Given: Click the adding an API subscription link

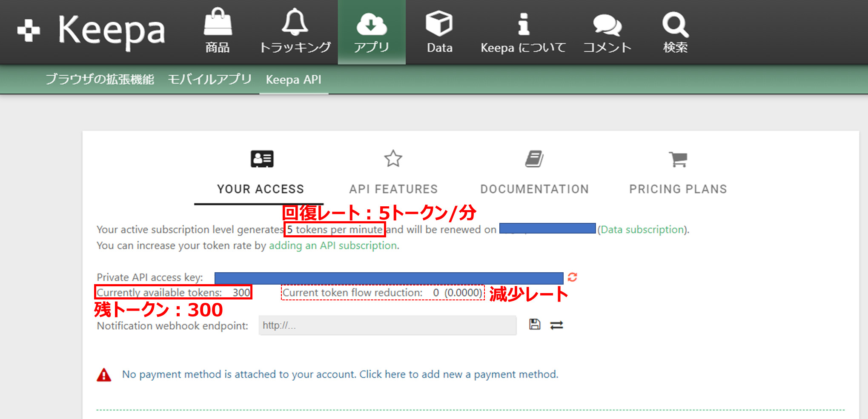Looking at the screenshot, I should (x=333, y=245).
